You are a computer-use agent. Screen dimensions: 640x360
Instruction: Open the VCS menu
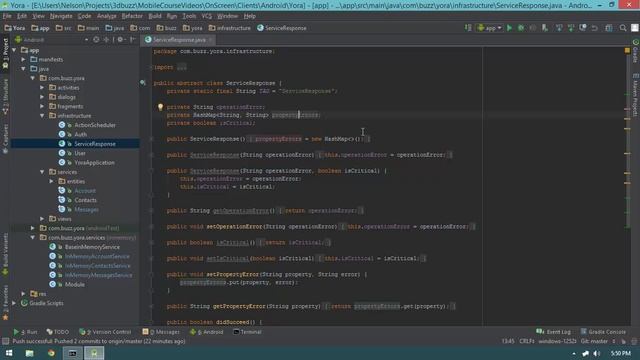point(207,16)
